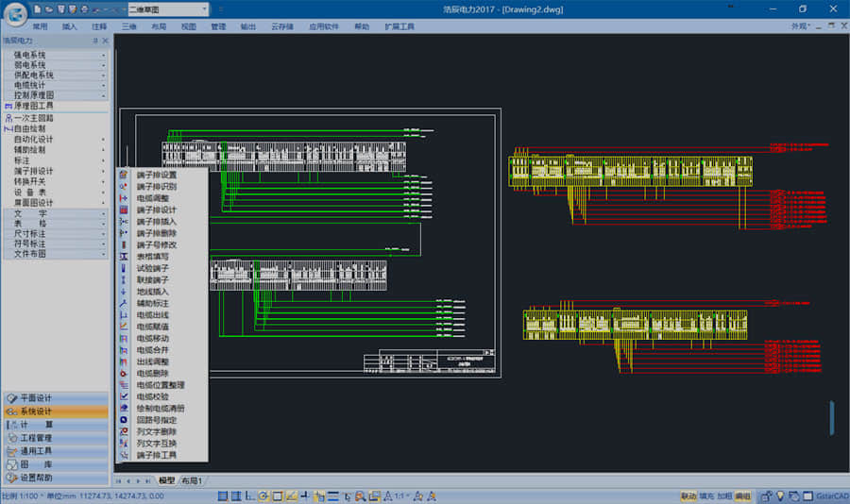The height and width of the screenshot is (504, 850).
Task: Click the 回路号指定 icon in the menu
Action: tap(124, 420)
